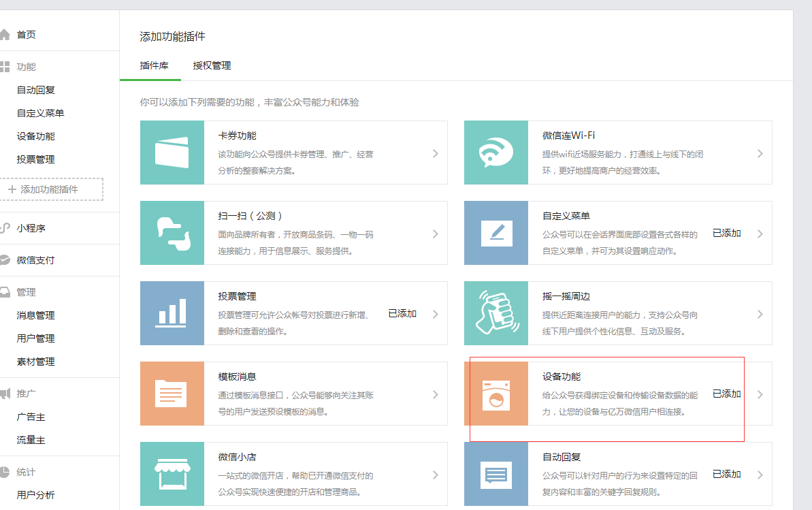
Task: Open 微信连Wi-Fi via its right arrow
Action: [x=760, y=153]
